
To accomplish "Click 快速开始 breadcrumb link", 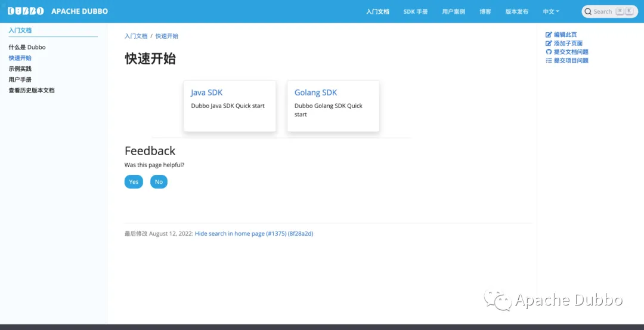I will pos(167,36).
